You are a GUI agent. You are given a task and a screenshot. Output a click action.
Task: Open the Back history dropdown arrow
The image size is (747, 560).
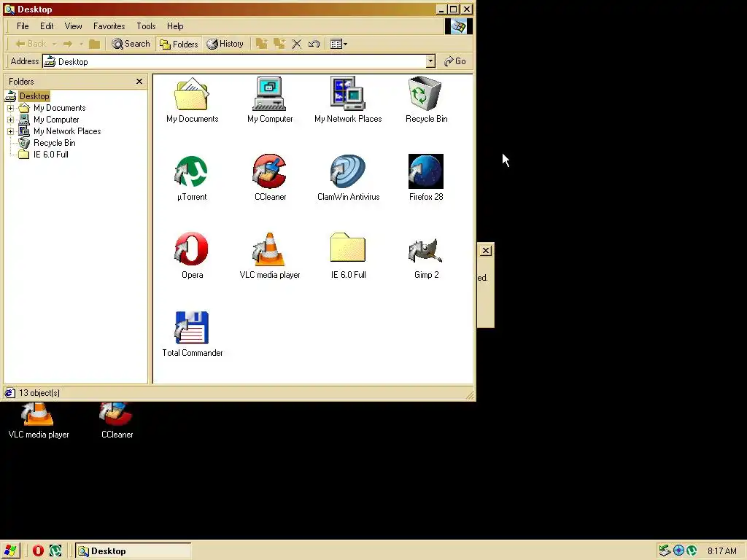[x=54, y=44]
